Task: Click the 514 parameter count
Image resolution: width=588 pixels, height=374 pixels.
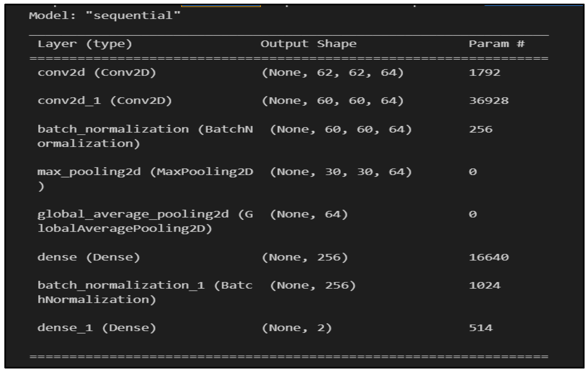Action: pos(481,328)
